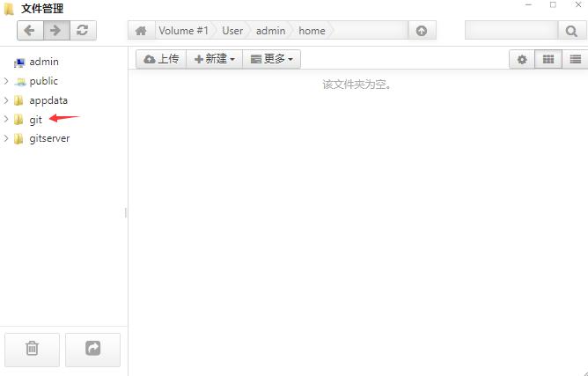Select the git folder in tree
The image size is (588, 376).
point(35,120)
